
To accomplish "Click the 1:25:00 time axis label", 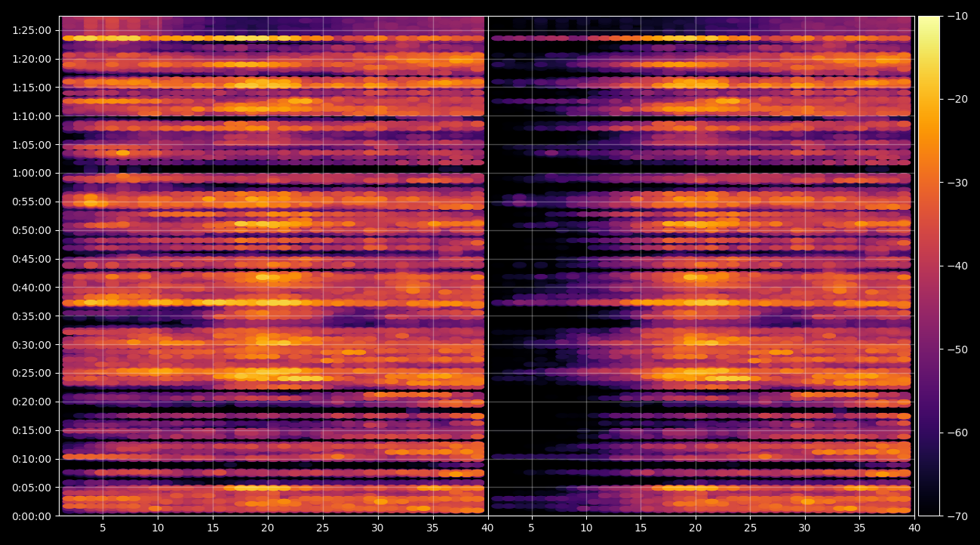I will pyautogui.click(x=32, y=30).
